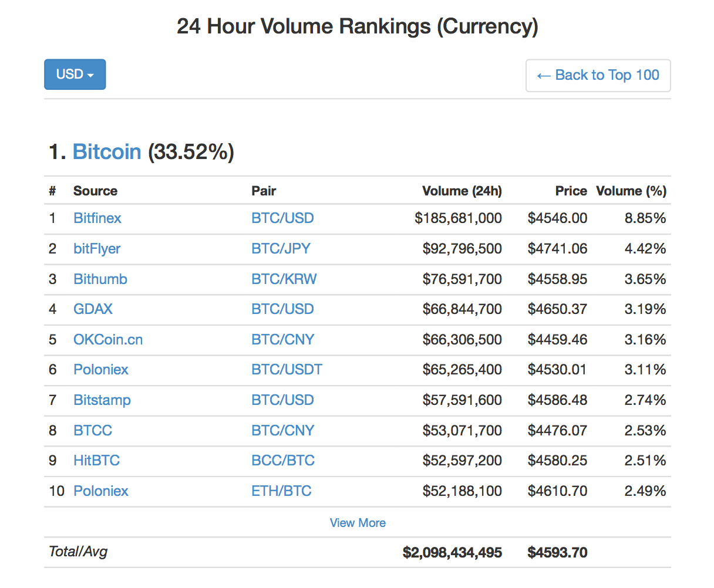Open the BCC/BTC pair link
The image size is (714, 588).
283,461
